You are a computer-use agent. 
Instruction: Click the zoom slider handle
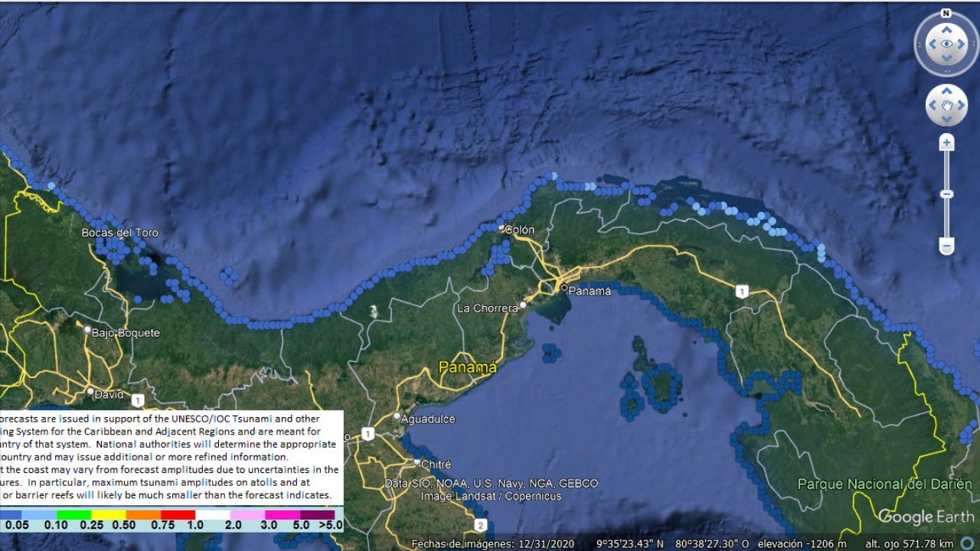point(947,194)
